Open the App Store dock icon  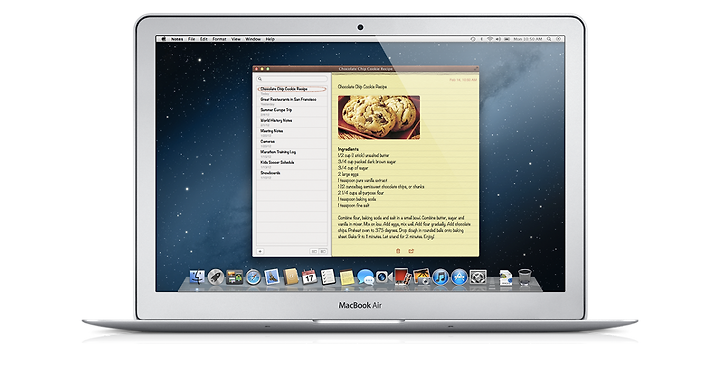tap(459, 277)
